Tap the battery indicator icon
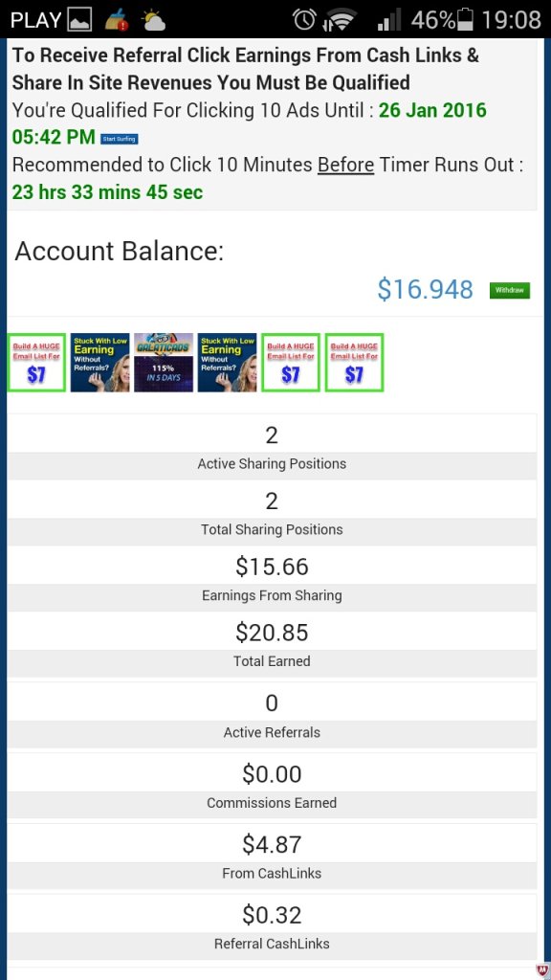 pyautogui.click(x=466, y=20)
